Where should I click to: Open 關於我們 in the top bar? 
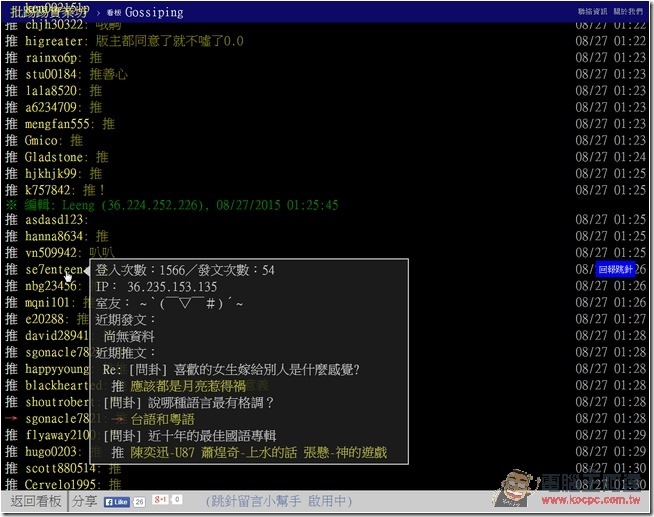tap(628, 12)
